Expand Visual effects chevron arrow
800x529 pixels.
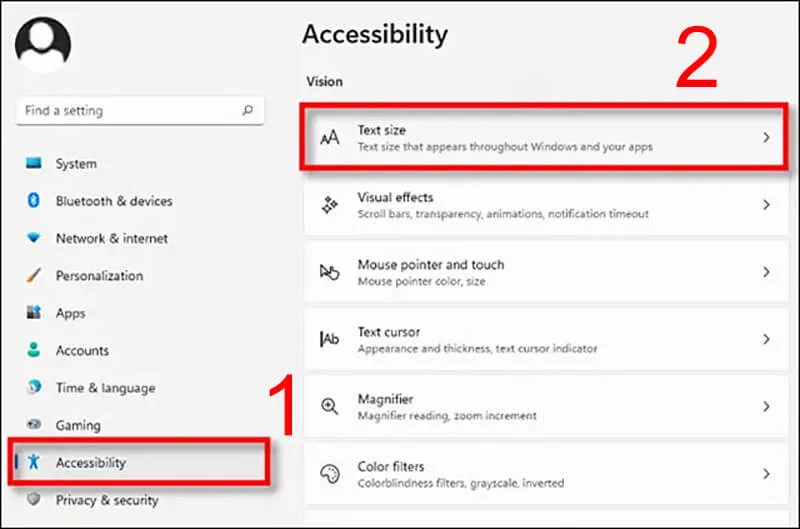(766, 205)
